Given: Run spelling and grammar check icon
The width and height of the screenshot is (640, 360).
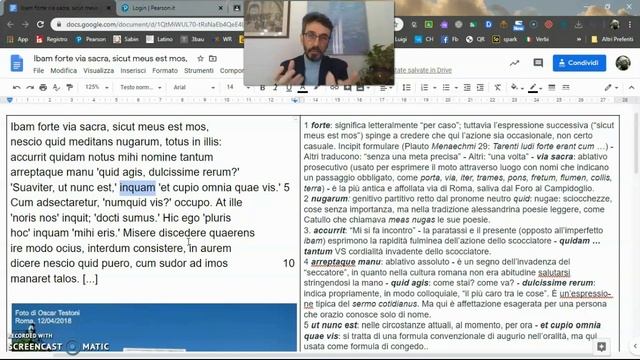Looking at the screenshot, I should (x=56, y=87).
